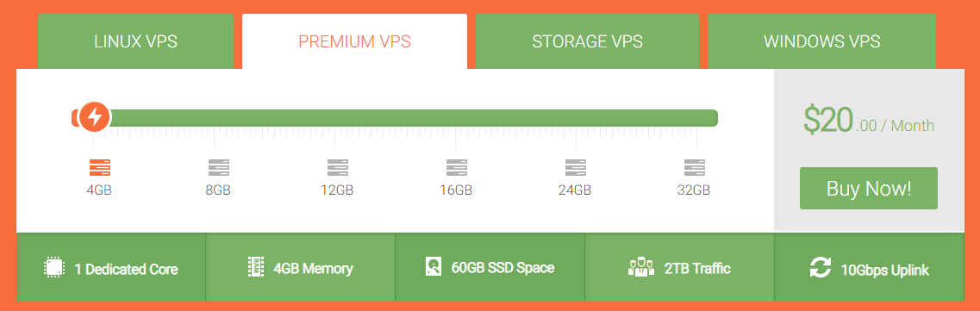Click the lightning bolt slider handle

click(x=94, y=117)
